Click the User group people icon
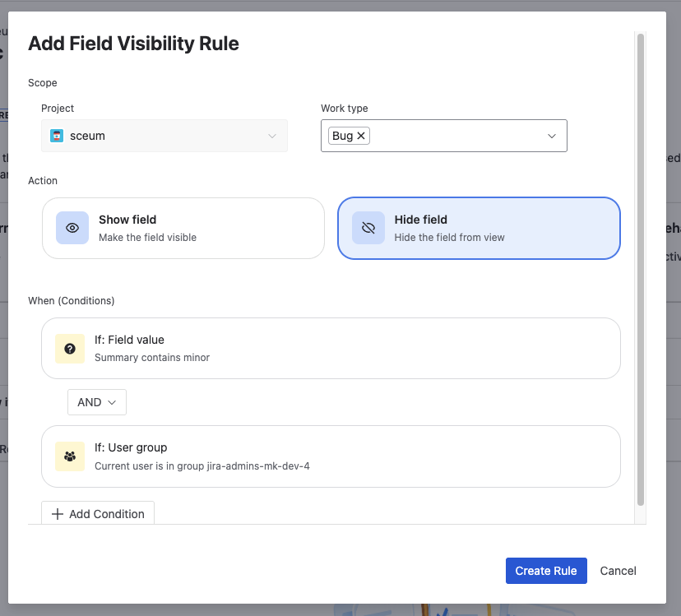Image resolution: width=681 pixels, height=616 pixels. [70, 456]
